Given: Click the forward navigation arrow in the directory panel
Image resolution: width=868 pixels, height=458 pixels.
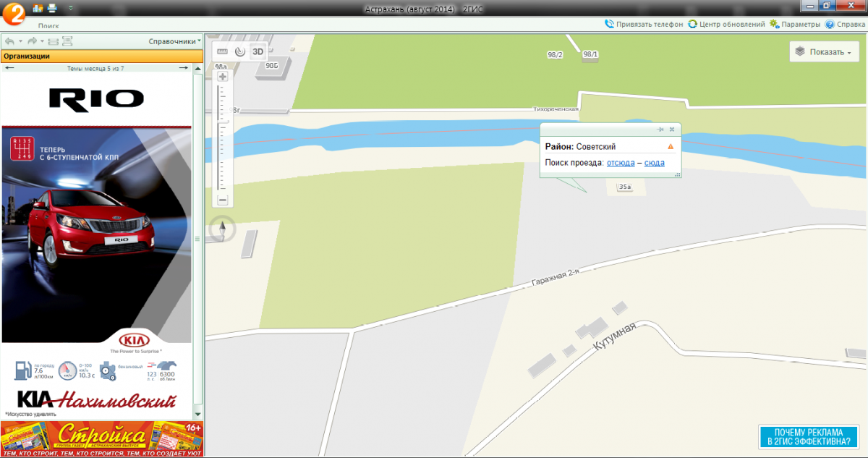Looking at the screenshot, I should tap(32, 41).
